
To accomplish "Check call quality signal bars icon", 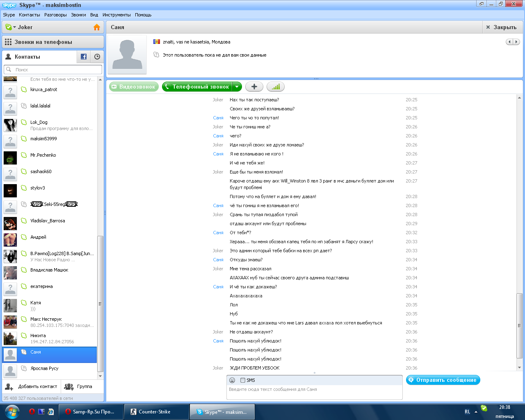I will (x=276, y=87).
